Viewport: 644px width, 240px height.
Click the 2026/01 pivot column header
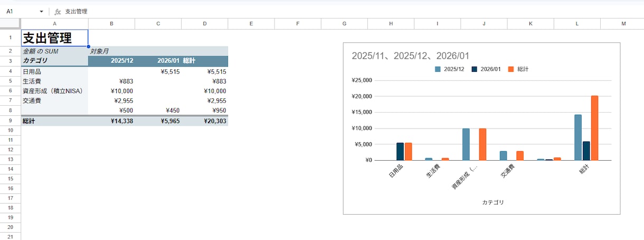point(158,61)
